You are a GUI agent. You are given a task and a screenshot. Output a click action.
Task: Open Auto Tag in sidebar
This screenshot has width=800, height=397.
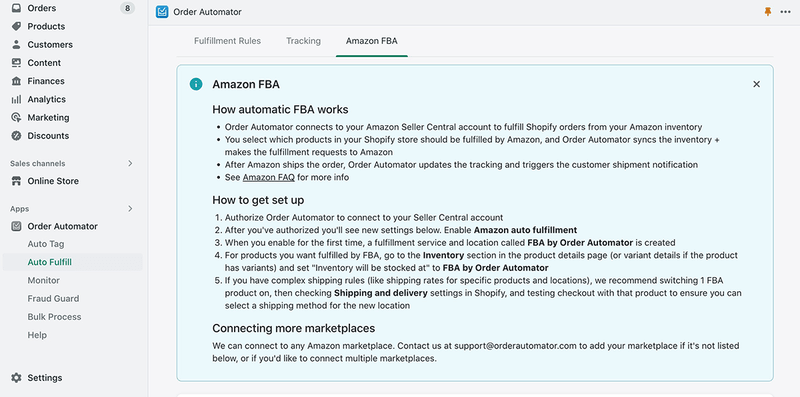point(46,244)
